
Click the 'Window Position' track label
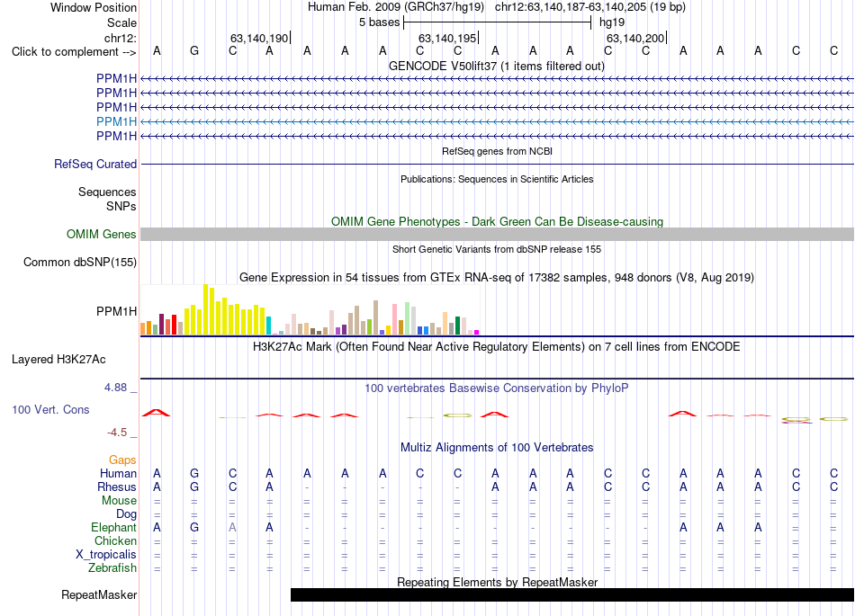tap(94, 7)
